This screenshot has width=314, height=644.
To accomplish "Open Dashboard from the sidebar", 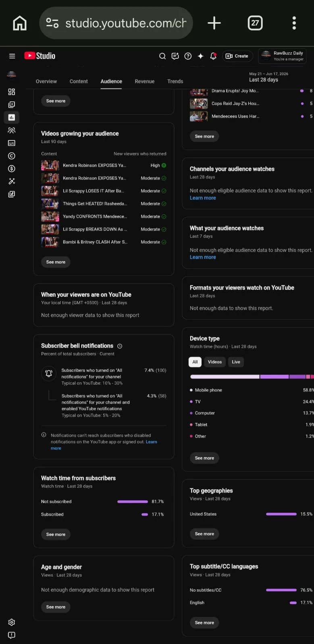I will tap(12, 92).
